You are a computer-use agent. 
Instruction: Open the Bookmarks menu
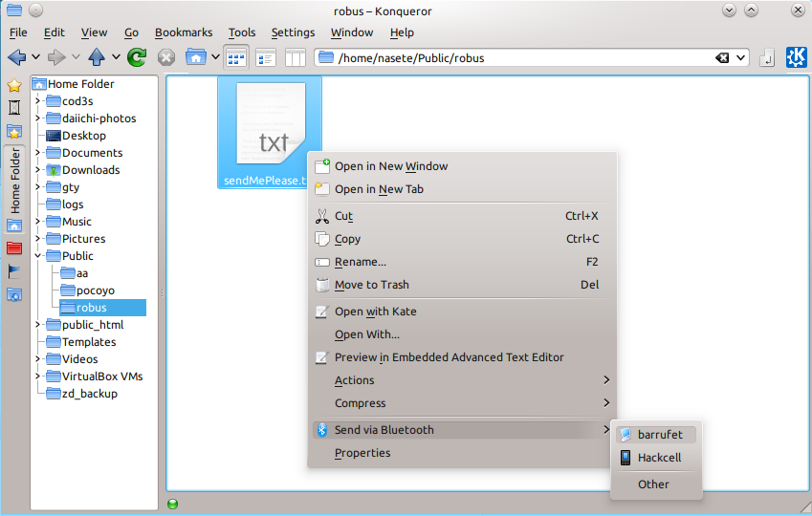pyautogui.click(x=184, y=32)
